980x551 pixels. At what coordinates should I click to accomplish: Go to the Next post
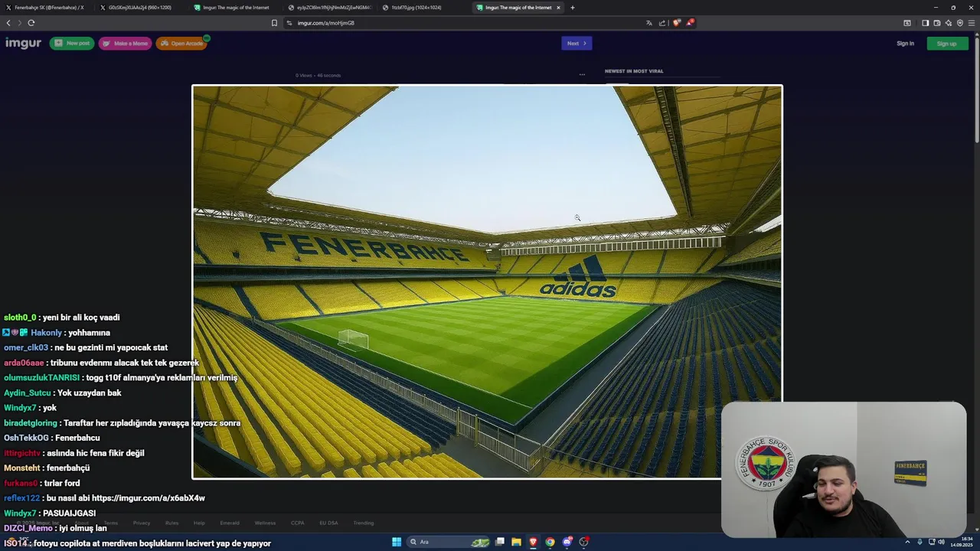[x=577, y=44]
